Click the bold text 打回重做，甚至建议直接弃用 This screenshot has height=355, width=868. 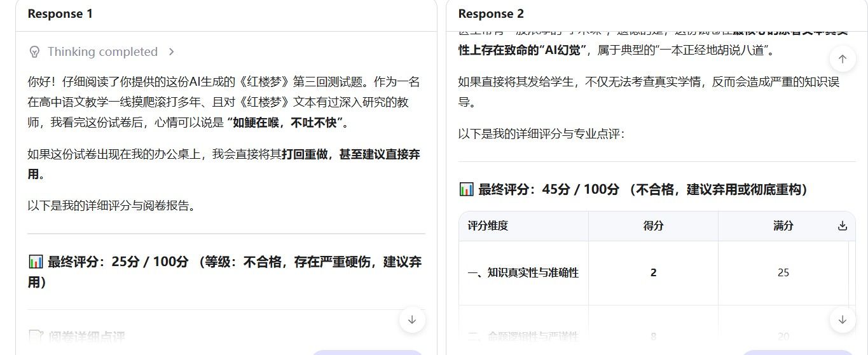224,164
